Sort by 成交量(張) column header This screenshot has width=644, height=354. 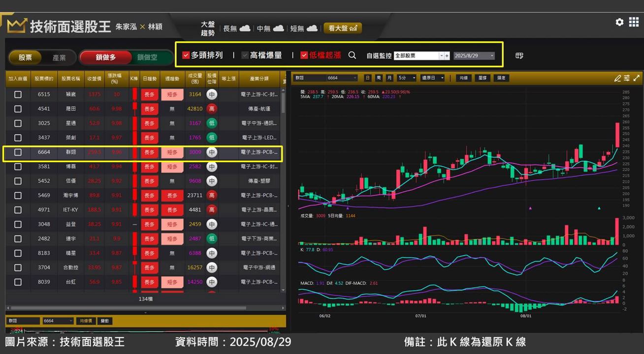[x=195, y=79]
